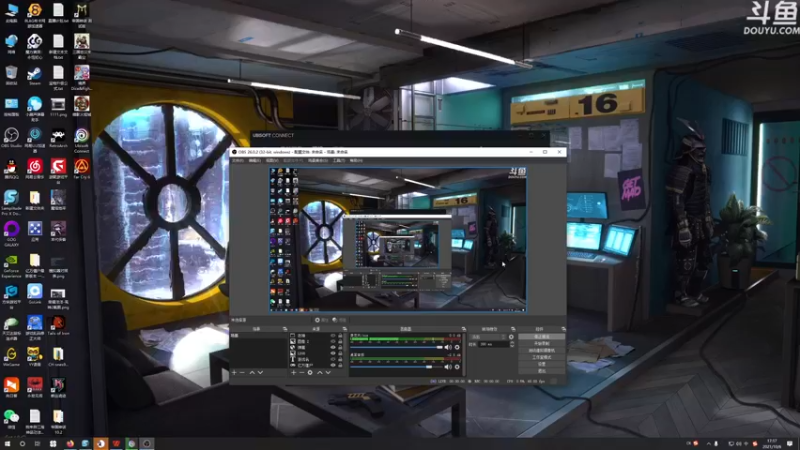Open Far Cry 6 desktop shortcut
This screenshot has width=800, height=450.
point(82,169)
